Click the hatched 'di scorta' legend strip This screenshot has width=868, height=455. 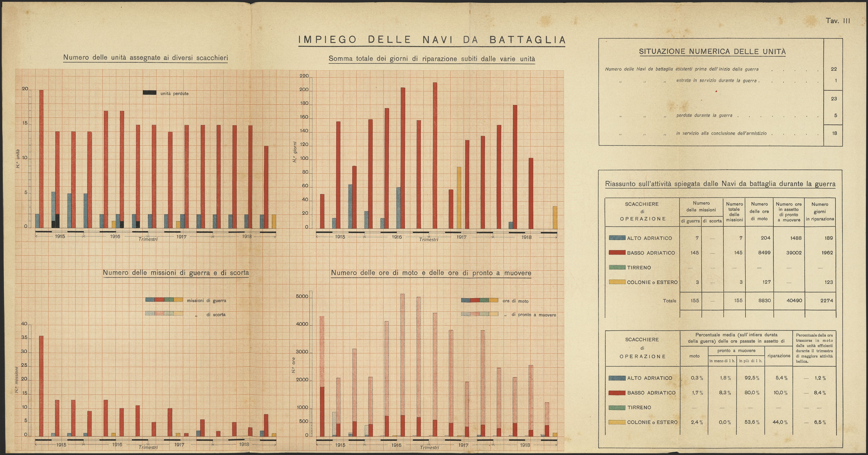[164, 314]
